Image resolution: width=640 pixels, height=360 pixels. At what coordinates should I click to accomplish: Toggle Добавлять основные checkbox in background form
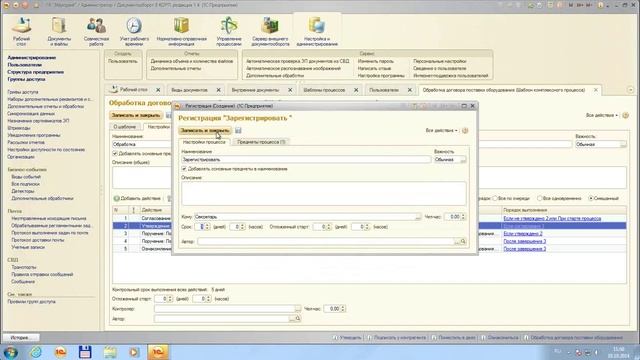[115, 153]
